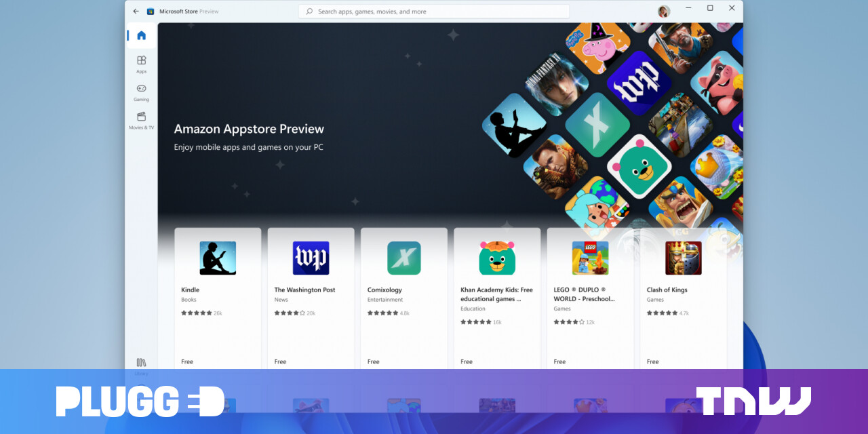Screen dimensions: 868x434
Task: Click Comixology's 4.8k star rating
Action: tap(389, 313)
